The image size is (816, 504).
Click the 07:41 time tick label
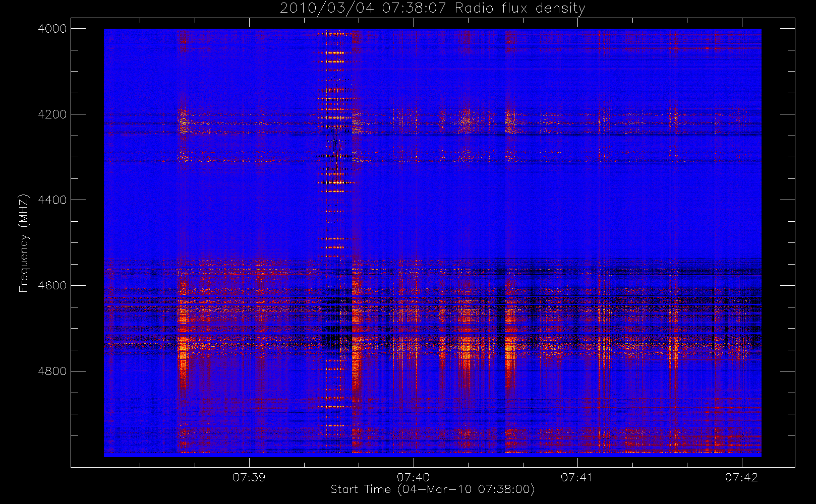577,477
